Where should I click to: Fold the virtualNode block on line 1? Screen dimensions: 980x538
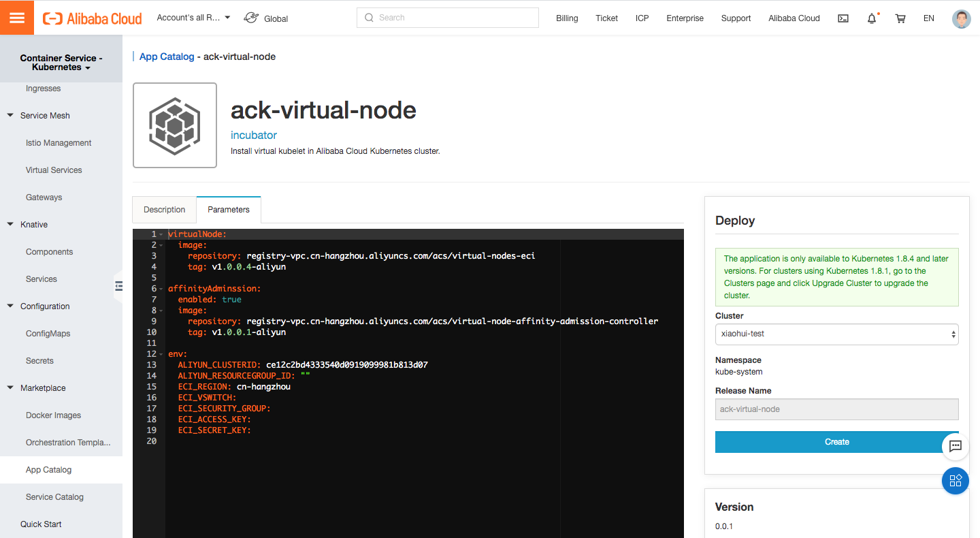coord(161,234)
